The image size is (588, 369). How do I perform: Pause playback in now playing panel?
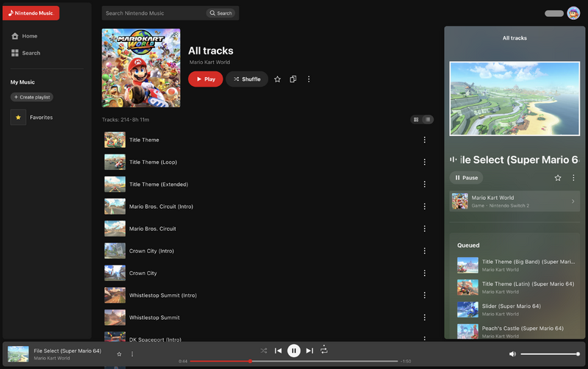(466, 178)
